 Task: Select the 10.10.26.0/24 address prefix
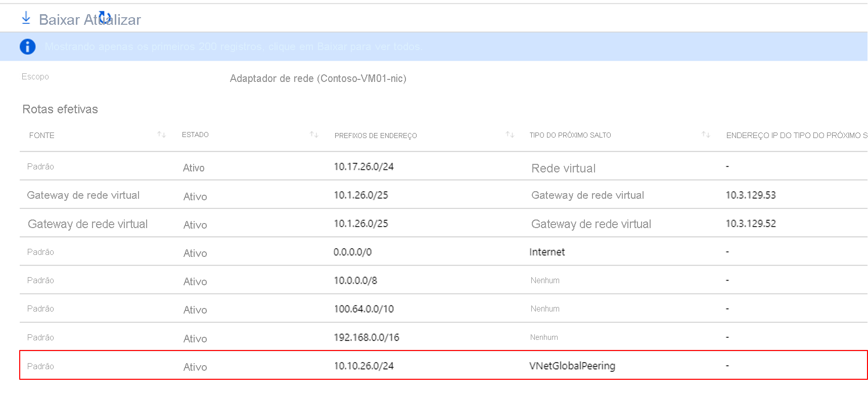tap(363, 366)
